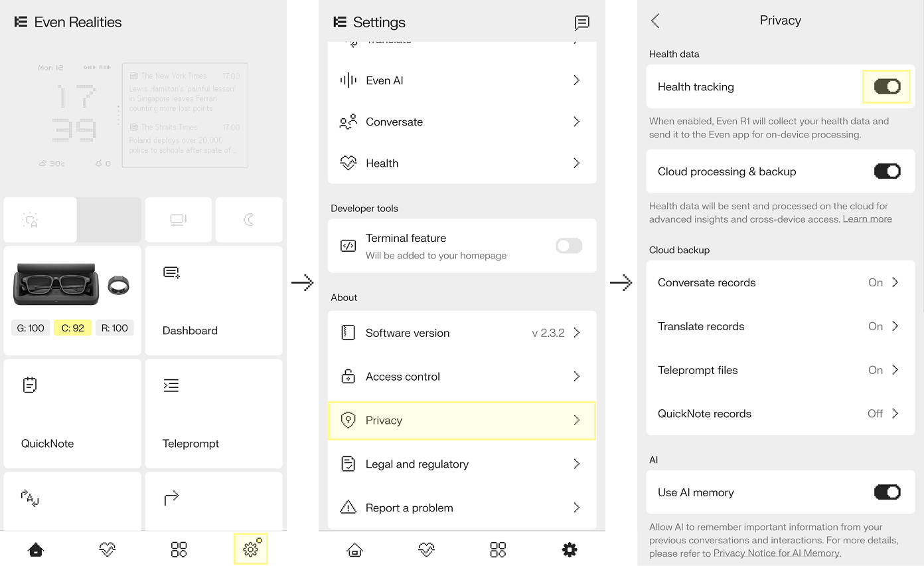The image size is (924, 566).
Task: Disable the Health tracking toggle
Action: (x=887, y=86)
